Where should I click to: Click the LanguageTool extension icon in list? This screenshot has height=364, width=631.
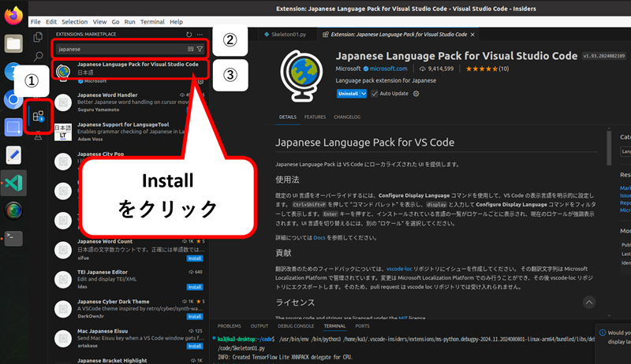pyautogui.click(x=63, y=132)
